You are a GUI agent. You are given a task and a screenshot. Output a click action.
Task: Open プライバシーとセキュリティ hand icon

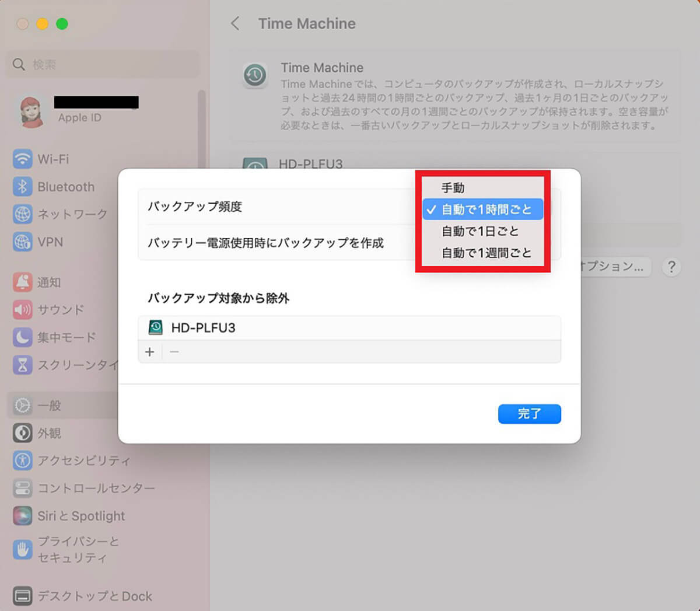pyautogui.click(x=22, y=549)
